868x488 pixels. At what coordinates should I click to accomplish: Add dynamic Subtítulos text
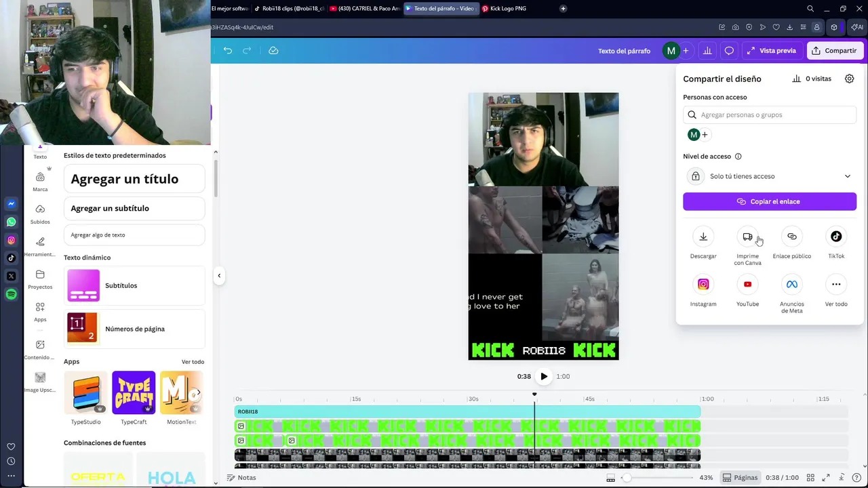[x=134, y=285]
